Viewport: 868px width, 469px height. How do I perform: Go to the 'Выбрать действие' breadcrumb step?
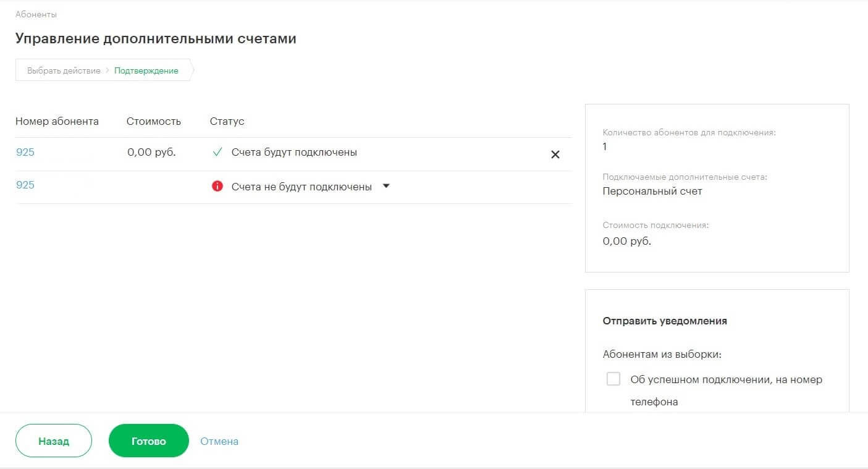click(64, 70)
